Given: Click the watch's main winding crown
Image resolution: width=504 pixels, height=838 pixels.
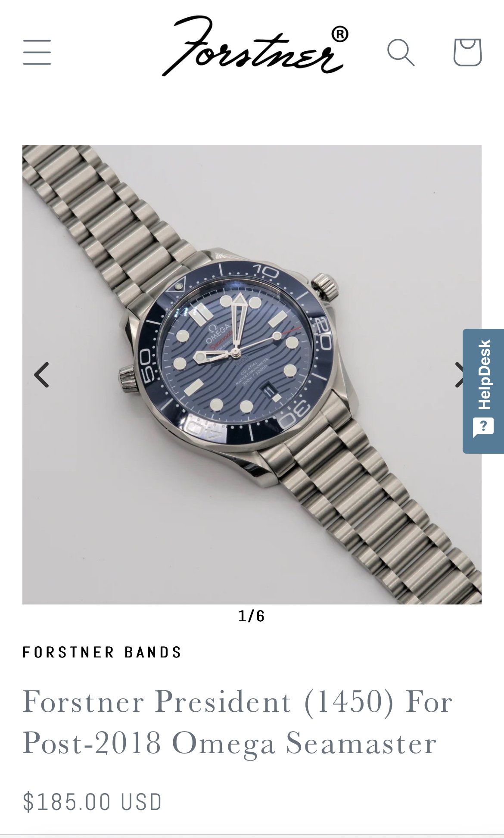Looking at the screenshot, I should [x=326, y=286].
